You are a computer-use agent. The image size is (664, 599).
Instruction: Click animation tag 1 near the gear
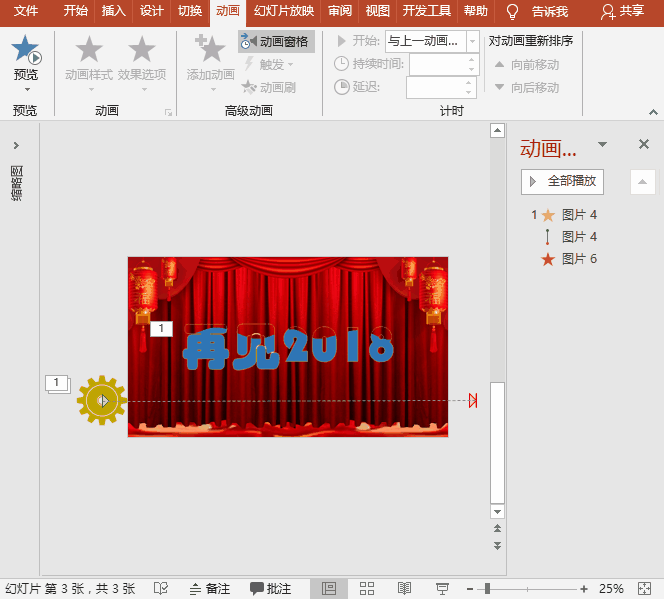pos(57,384)
